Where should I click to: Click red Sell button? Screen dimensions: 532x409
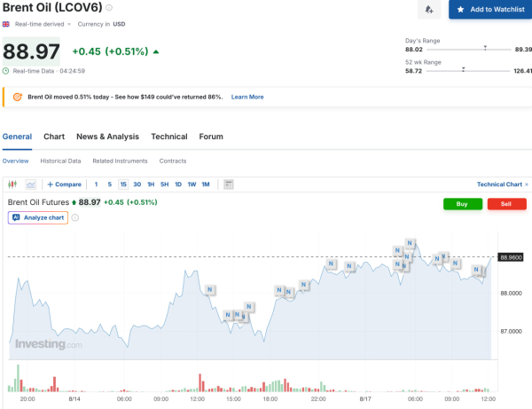coord(506,204)
